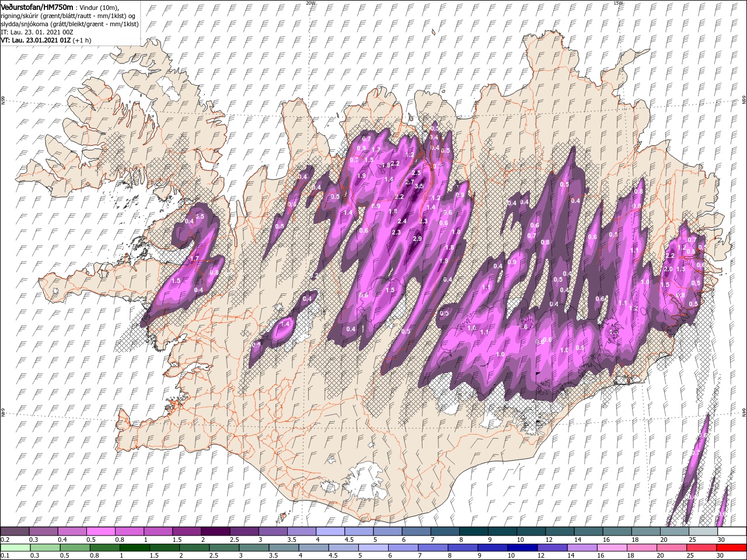Pick lower legend swatch between 10 and 12
Screen dimensions: 747x560
coord(522,548)
